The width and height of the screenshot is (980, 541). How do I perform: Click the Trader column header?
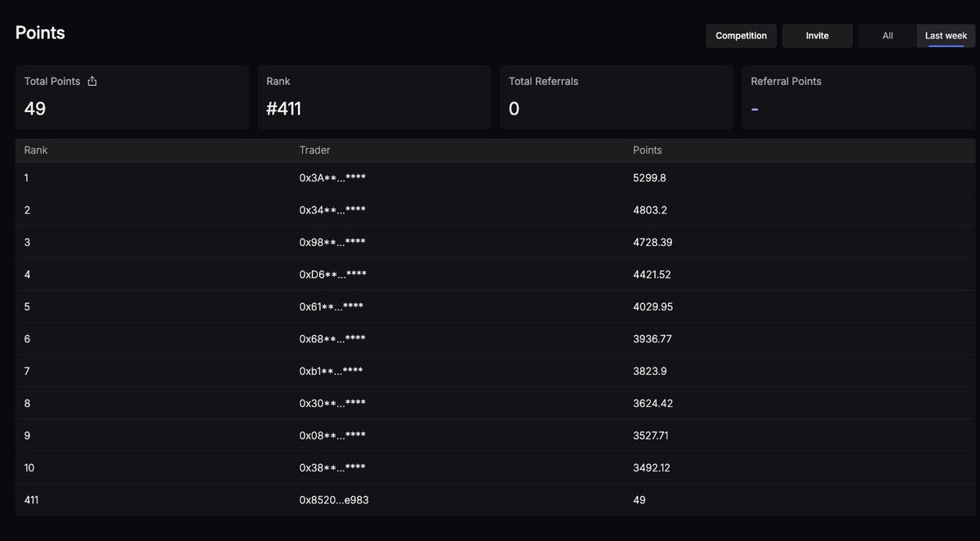coord(314,150)
